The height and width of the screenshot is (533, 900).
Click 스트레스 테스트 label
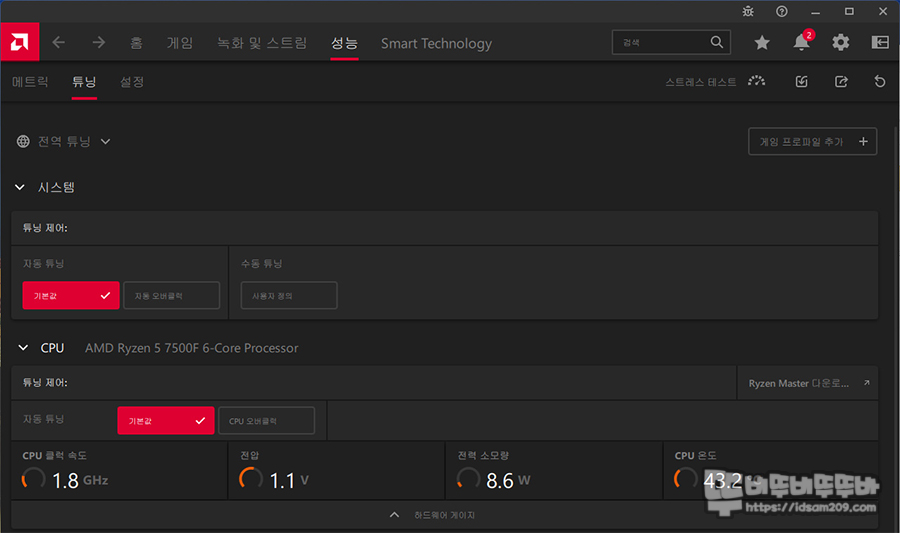click(x=700, y=82)
